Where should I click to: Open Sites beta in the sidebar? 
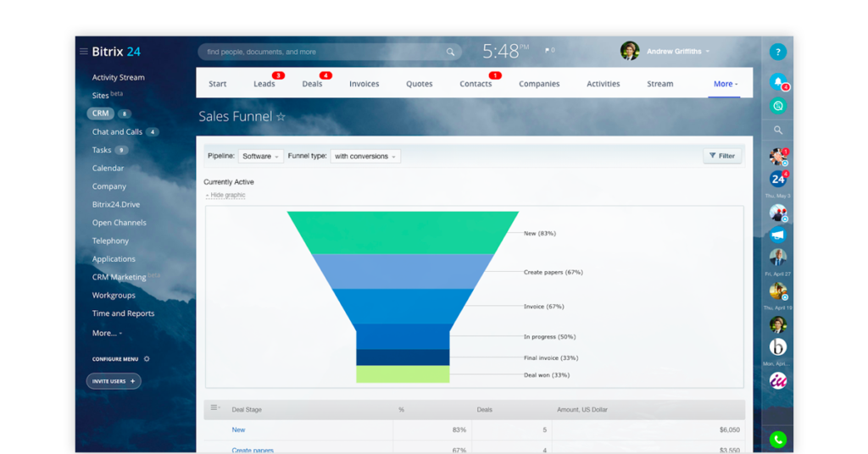(108, 95)
